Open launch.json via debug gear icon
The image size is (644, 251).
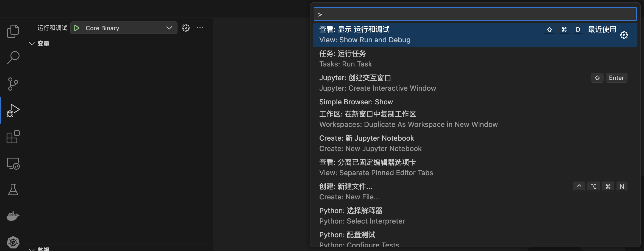[x=186, y=28]
